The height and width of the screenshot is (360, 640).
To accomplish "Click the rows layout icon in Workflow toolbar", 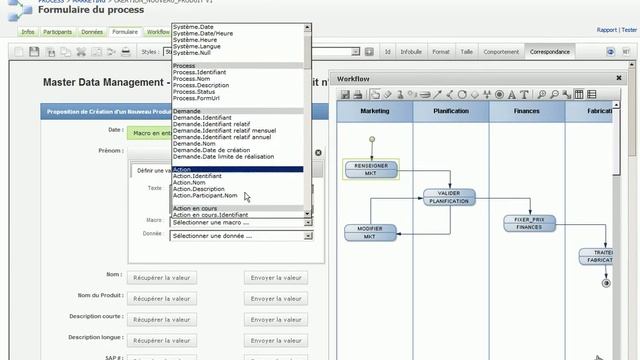I will [x=591, y=95].
